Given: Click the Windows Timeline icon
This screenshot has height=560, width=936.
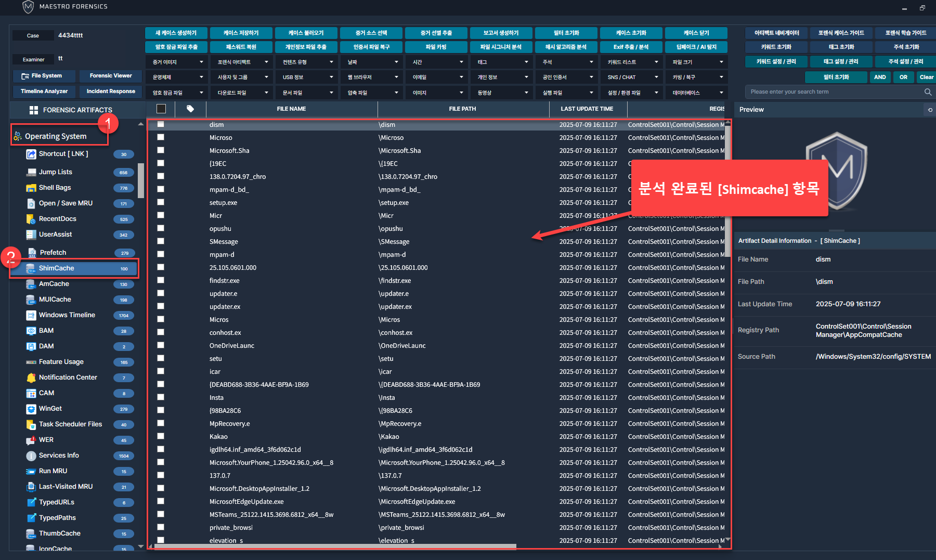Looking at the screenshot, I should [x=31, y=315].
